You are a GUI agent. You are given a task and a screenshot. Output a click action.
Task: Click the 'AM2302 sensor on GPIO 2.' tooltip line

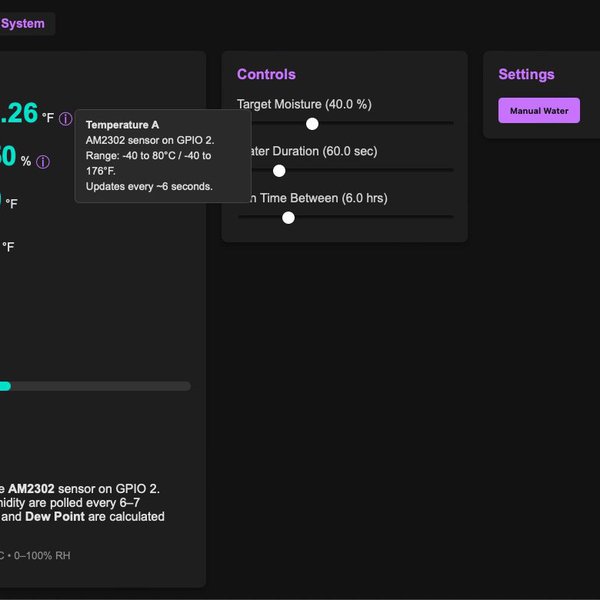tap(150, 140)
